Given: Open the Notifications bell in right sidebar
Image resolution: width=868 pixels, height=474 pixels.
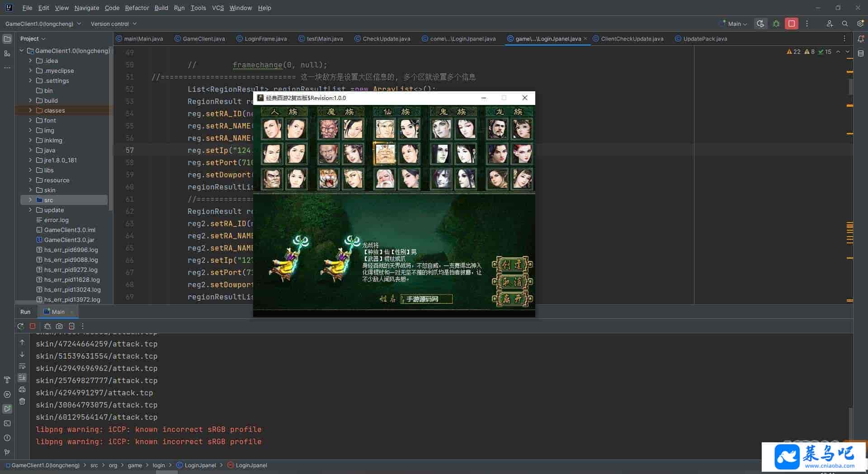Looking at the screenshot, I should (x=860, y=39).
